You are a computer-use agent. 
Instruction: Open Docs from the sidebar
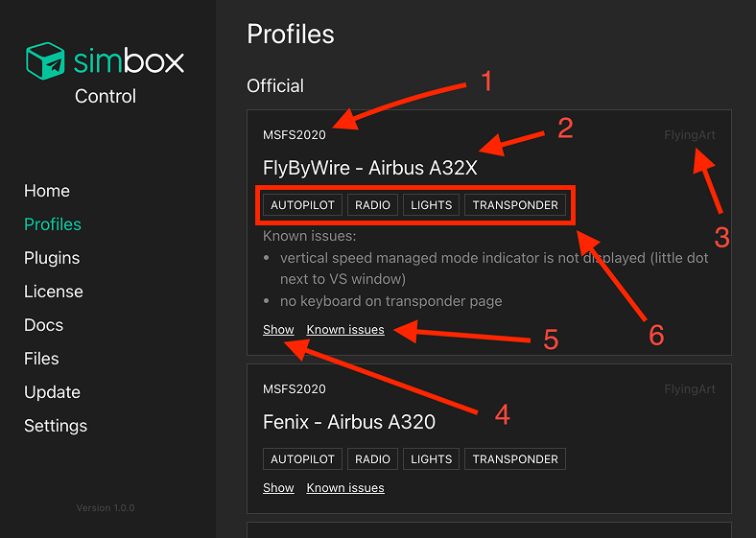43,325
